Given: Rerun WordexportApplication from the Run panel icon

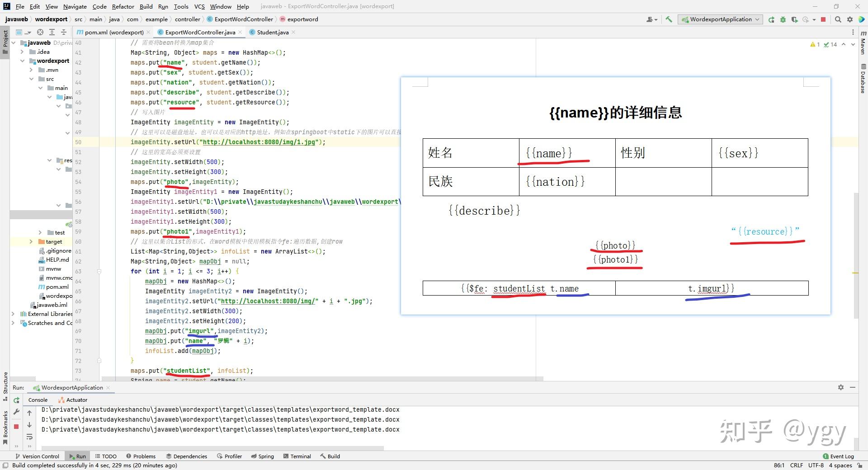Looking at the screenshot, I should pos(16,400).
